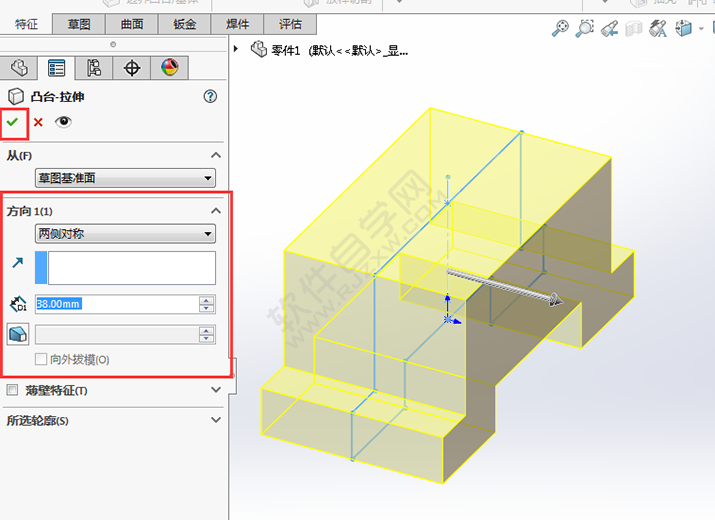Confirm extrude with green checkmark
715x520 pixels.
click(13, 122)
